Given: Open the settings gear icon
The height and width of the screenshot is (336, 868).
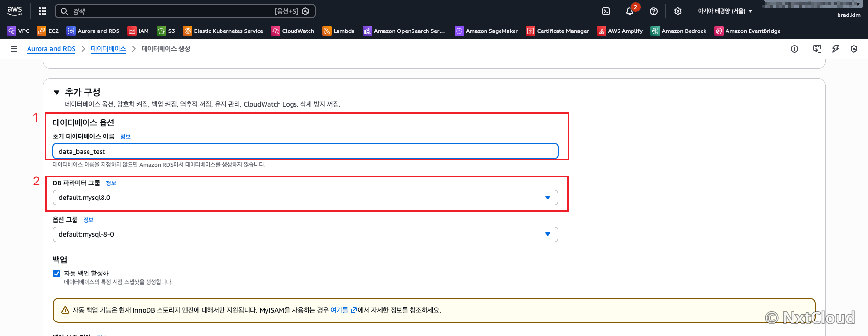Looking at the screenshot, I should point(678,11).
